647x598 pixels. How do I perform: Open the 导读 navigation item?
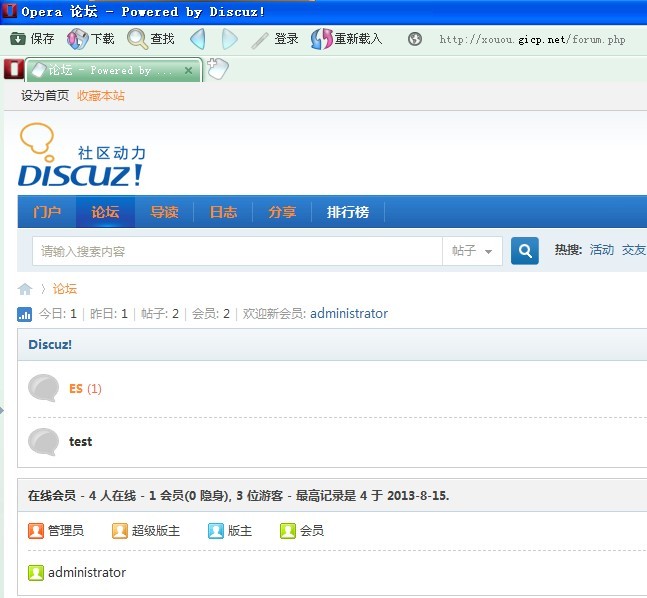(x=164, y=212)
